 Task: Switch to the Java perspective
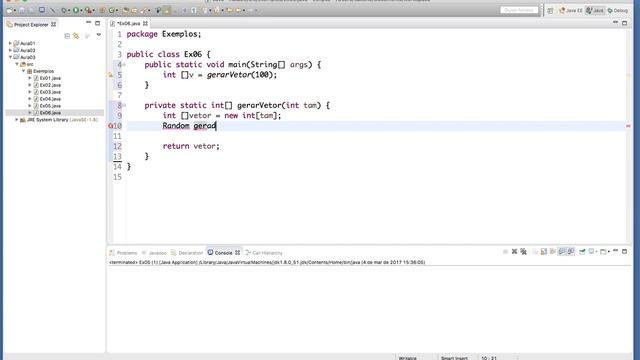[595, 10]
